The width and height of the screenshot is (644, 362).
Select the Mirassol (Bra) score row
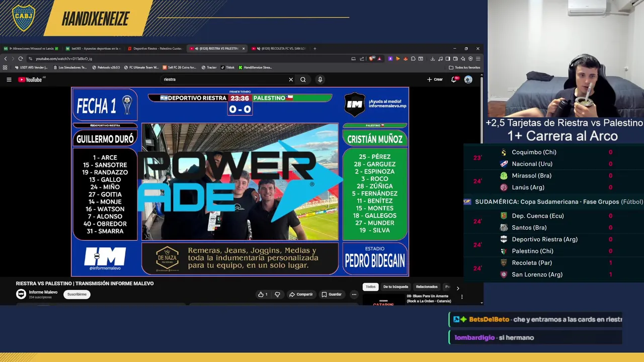[x=553, y=175]
